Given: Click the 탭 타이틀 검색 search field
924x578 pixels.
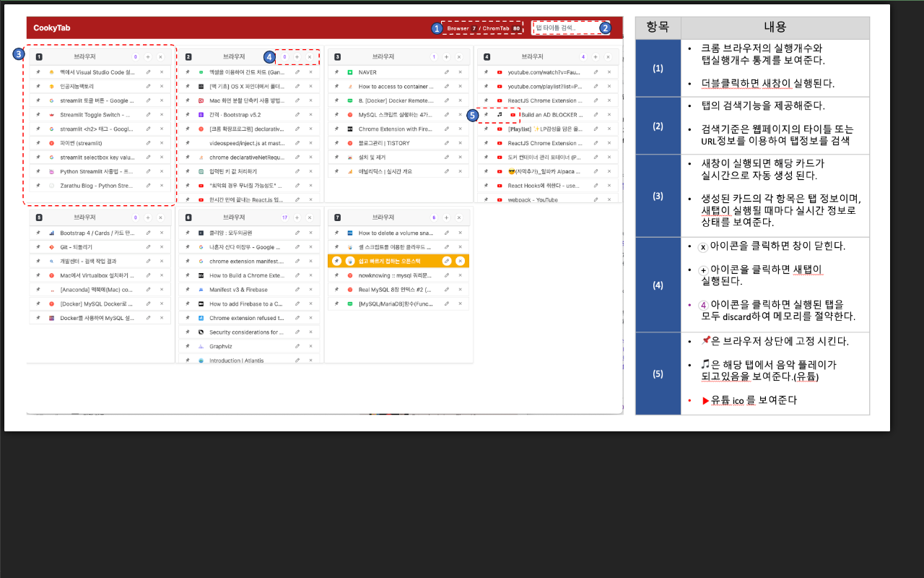Looking at the screenshot, I should (x=570, y=27).
